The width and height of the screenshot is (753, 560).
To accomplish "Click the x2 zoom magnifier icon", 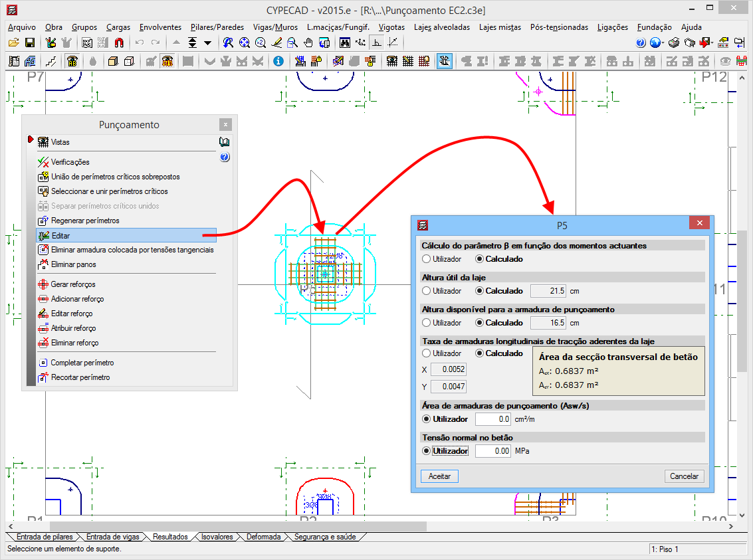I will pos(261,43).
